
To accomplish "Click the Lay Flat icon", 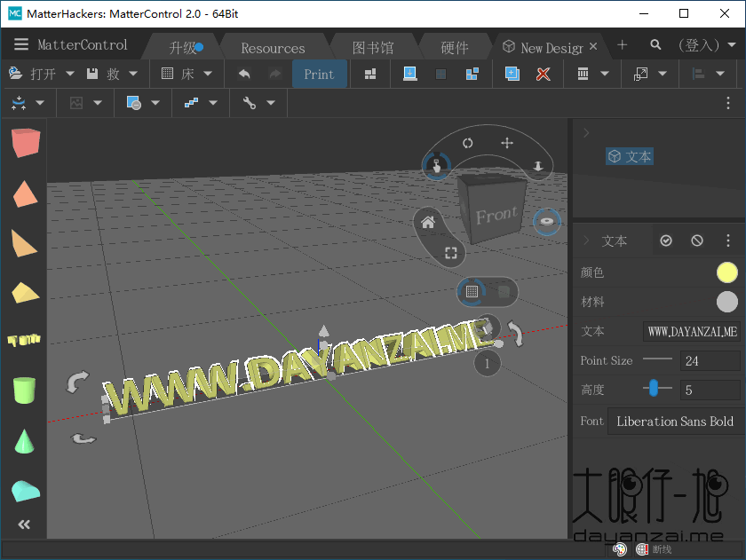I will point(410,74).
